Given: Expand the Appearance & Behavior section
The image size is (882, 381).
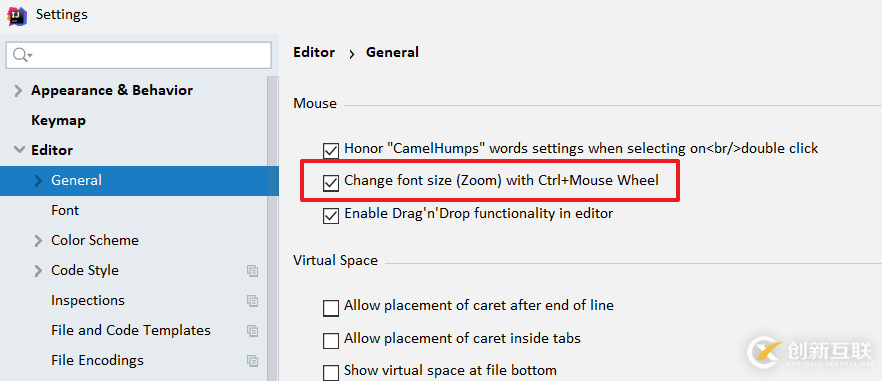Looking at the screenshot, I should (x=19, y=91).
